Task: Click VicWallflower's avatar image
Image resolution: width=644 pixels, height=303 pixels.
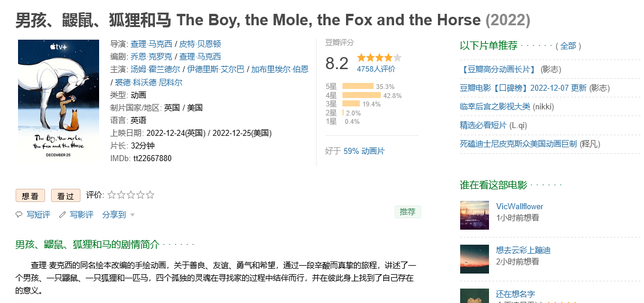Action: pyautogui.click(x=475, y=215)
